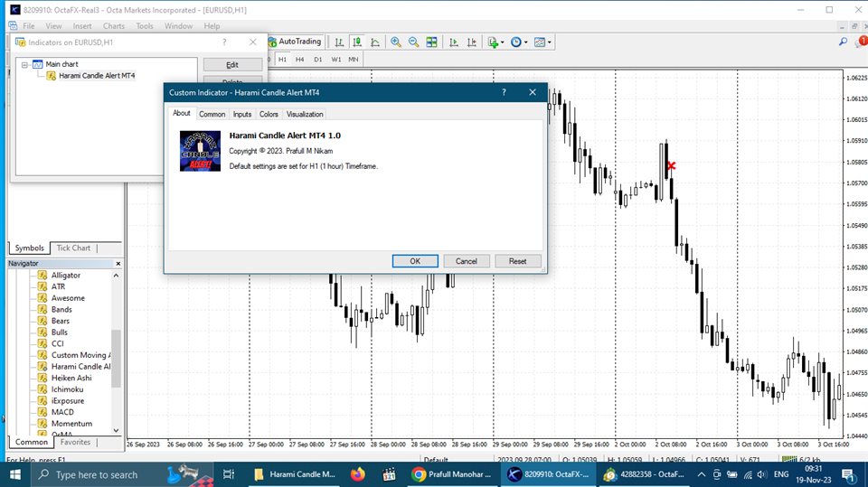Viewport: 868px width, 487px height.
Task: Open the Window menu
Action: point(178,26)
